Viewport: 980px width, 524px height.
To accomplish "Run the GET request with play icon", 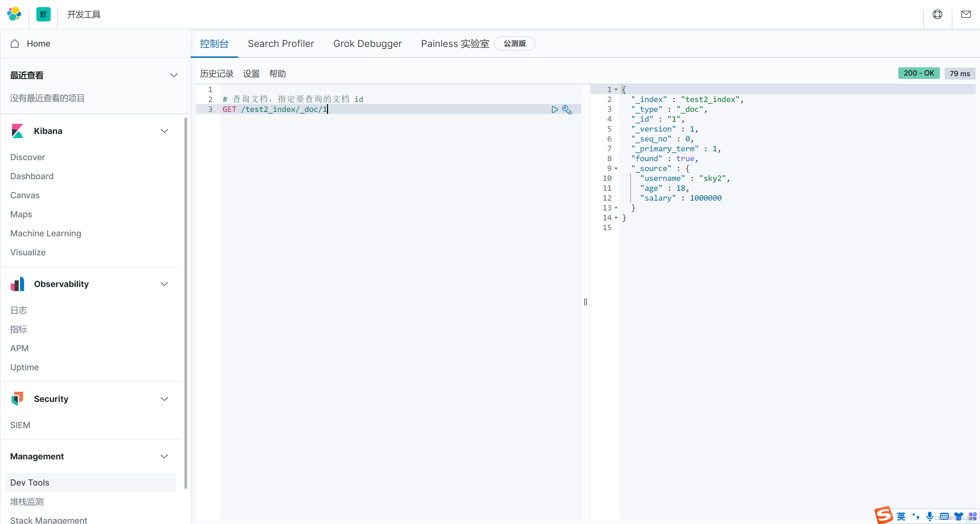I will (x=554, y=109).
